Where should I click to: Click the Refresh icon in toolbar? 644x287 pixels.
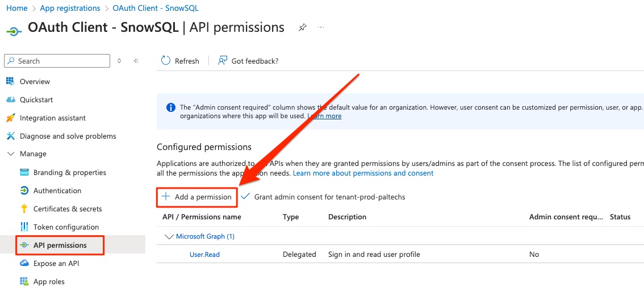click(166, 61)
